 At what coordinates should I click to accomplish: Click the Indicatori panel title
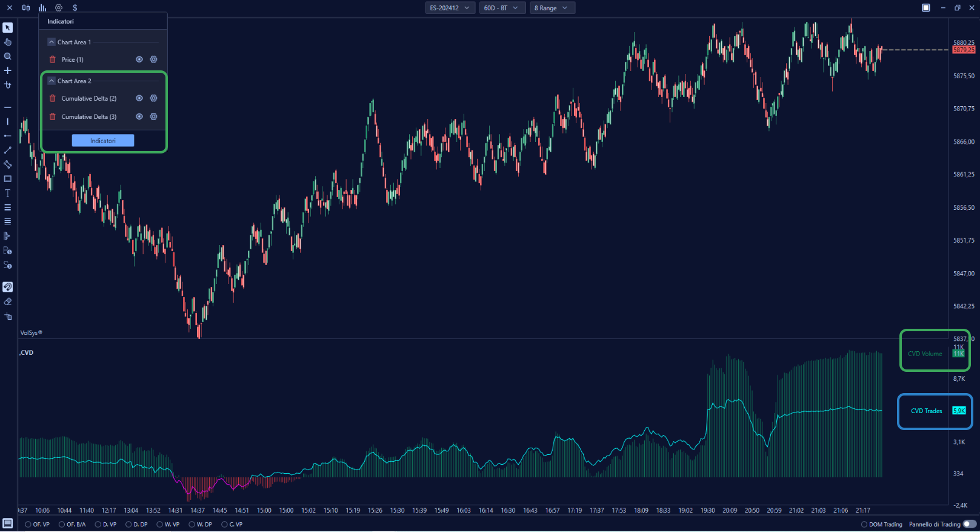tap(61, 21)
